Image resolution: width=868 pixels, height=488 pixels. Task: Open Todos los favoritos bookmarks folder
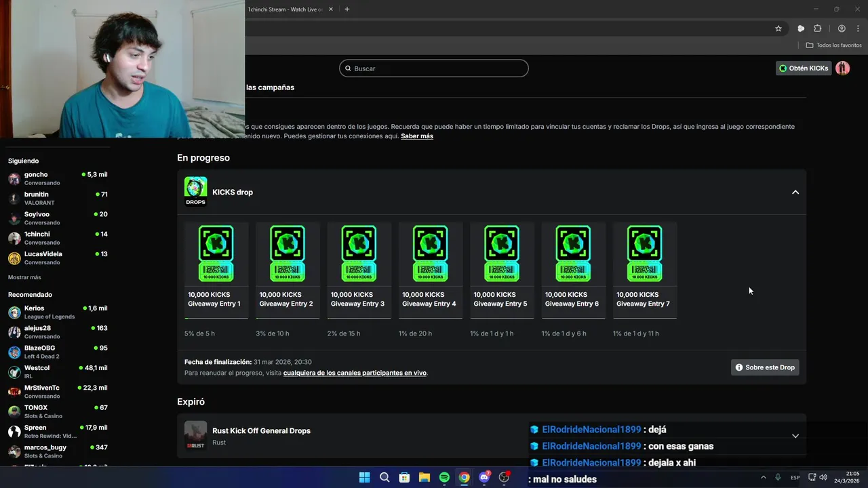(834, 45)
